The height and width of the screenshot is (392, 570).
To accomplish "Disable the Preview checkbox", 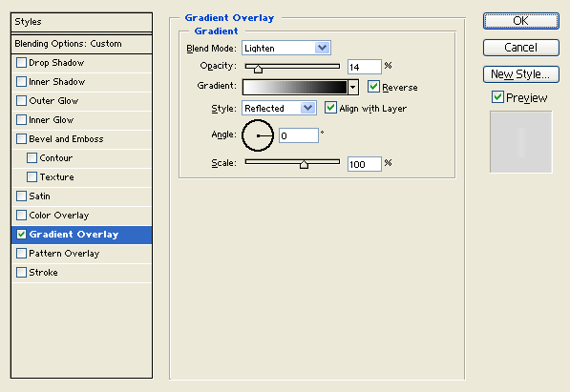I will pyautogui.click(x=497, y=97).
